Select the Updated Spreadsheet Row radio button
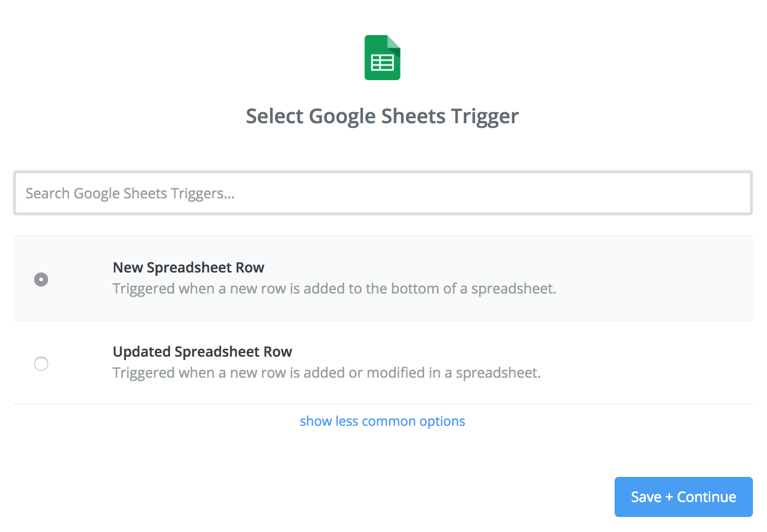This screenshot has height=532, width=767. (41, 363)
